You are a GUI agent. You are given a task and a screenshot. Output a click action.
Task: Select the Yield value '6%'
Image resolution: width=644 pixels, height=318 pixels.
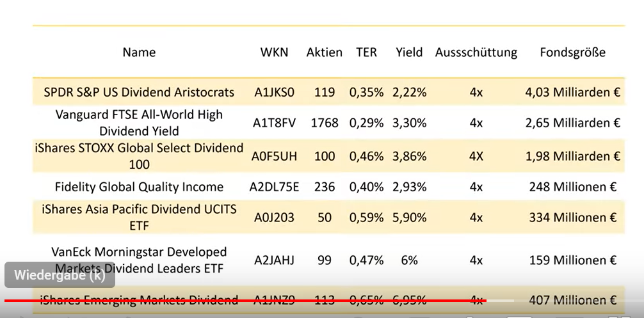(409, 260)
